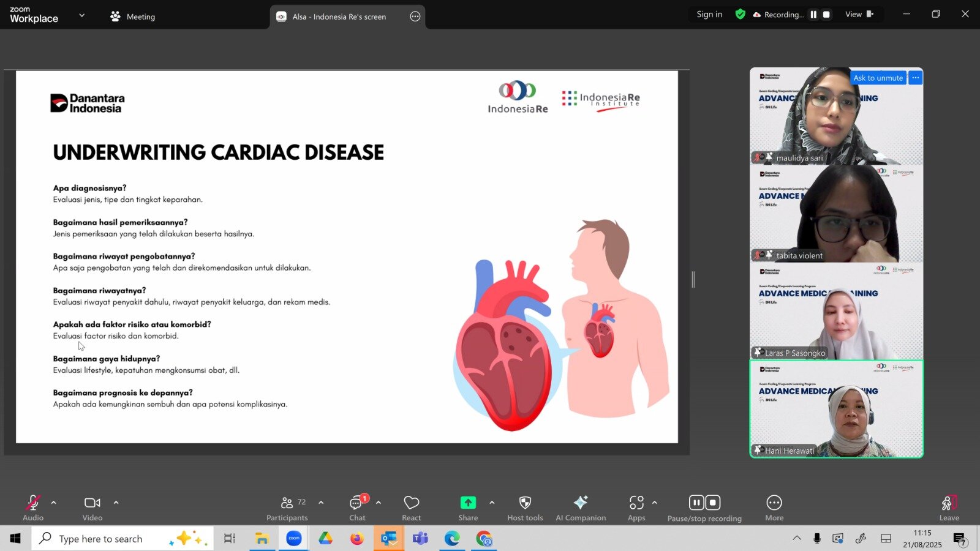This screenshot has height=551, width=980.
Task: Open the View layout menu
Action: point(859,15)
